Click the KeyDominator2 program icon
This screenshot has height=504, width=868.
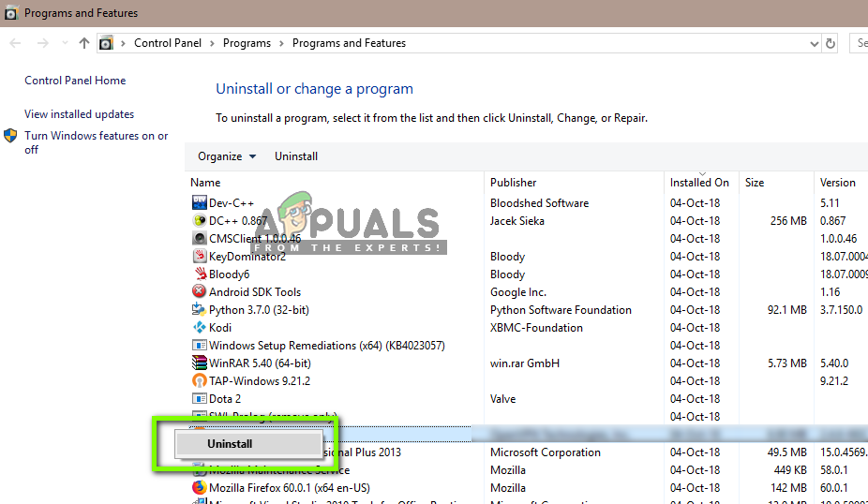pyautogui.click(x=199, y=256)
